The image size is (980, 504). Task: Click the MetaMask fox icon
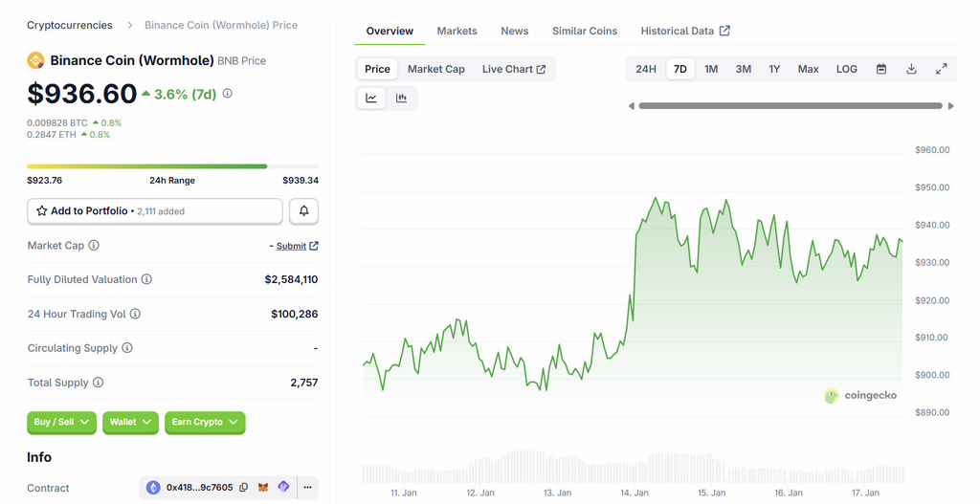263,488
